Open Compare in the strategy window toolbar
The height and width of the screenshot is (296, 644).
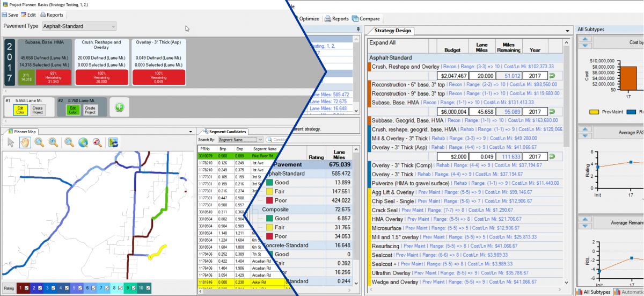pyautogui.click(x=366, y=19)
